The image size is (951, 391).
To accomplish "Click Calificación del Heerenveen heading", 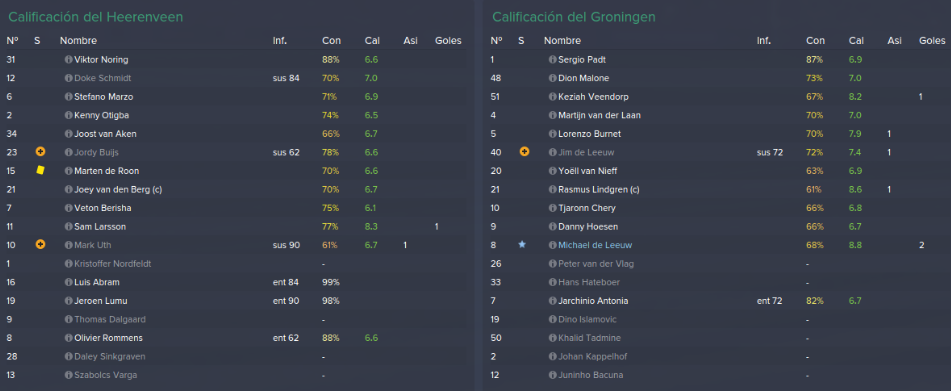I will [x=95, y=17].
